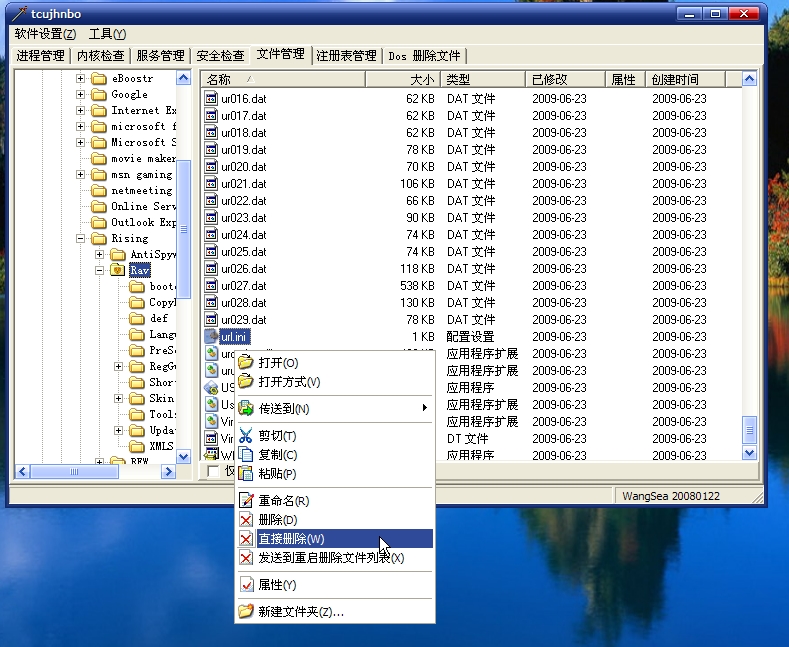Viewport: 789px width, 647px height.
Task: Click file icon of ur027.dat
Action: pos(211,286)
